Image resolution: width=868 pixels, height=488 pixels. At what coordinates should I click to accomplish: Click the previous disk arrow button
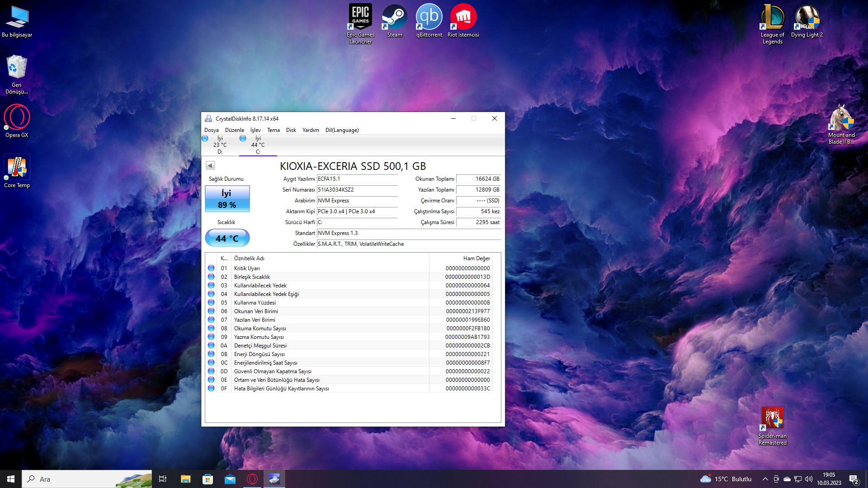pyautogui.click(x=210, y=165)
